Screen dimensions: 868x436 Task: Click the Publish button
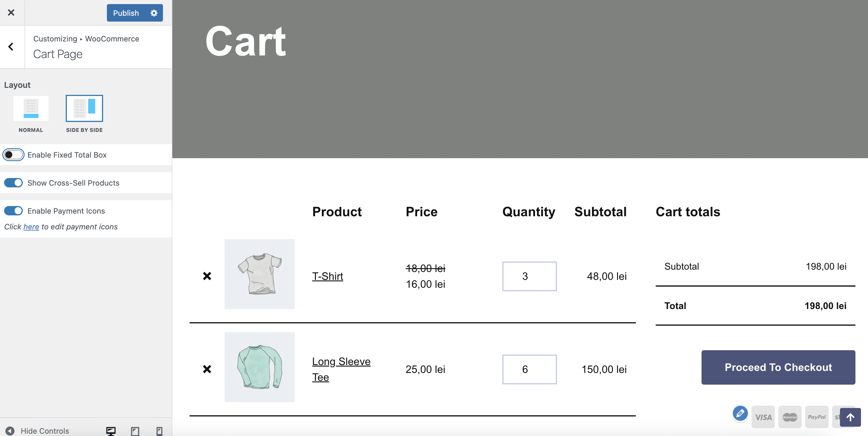pos(126,13)
